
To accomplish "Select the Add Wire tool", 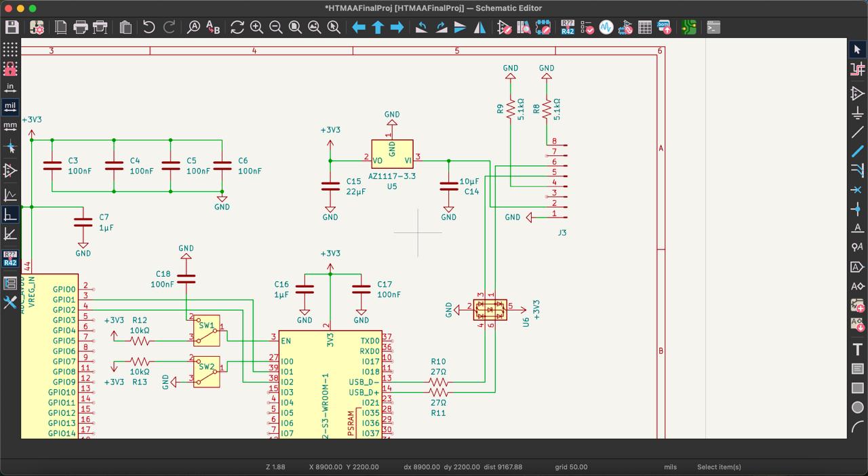I will point(857,131).
